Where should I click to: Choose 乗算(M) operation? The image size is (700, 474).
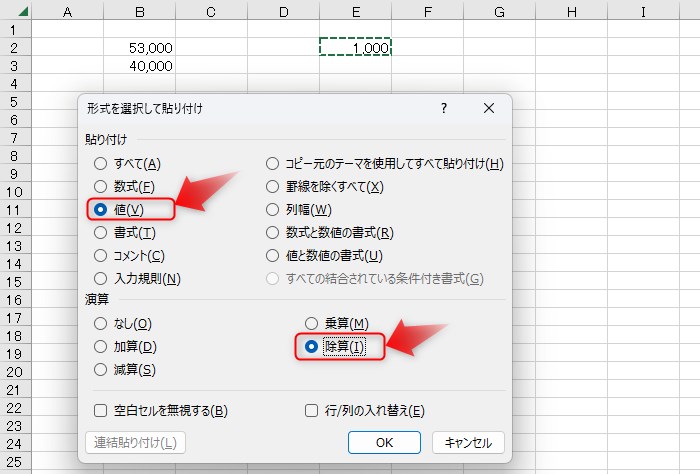pos(337,324)
